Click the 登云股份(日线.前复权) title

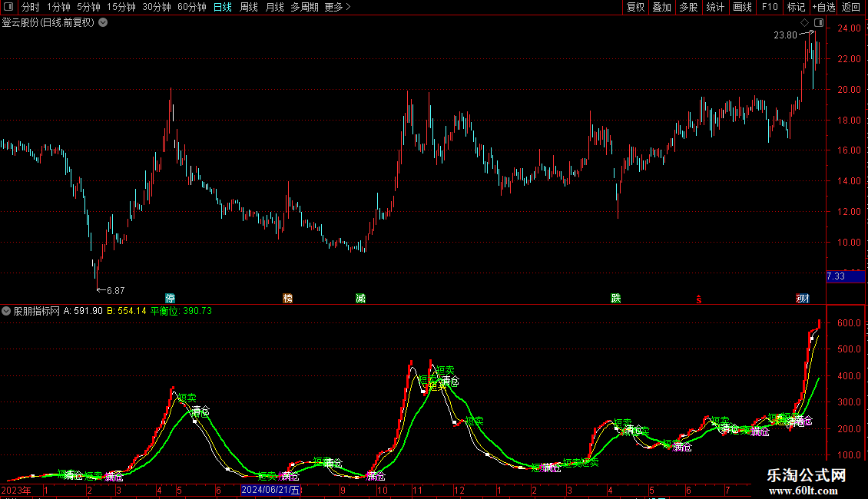pyautogui.click(x=48, y=23)
